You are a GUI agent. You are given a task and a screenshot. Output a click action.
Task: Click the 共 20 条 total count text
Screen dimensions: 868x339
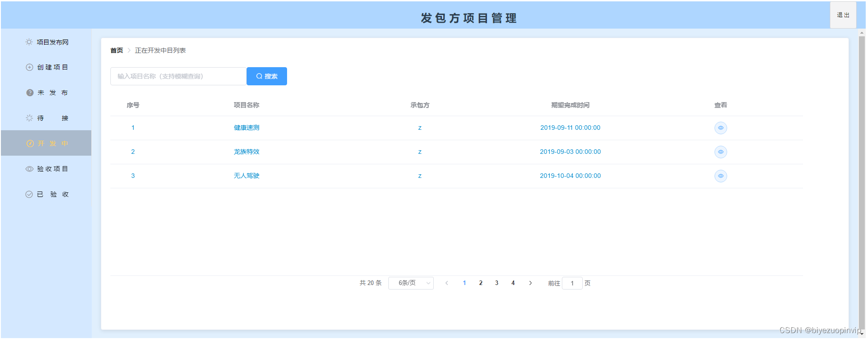coord(371,283)
